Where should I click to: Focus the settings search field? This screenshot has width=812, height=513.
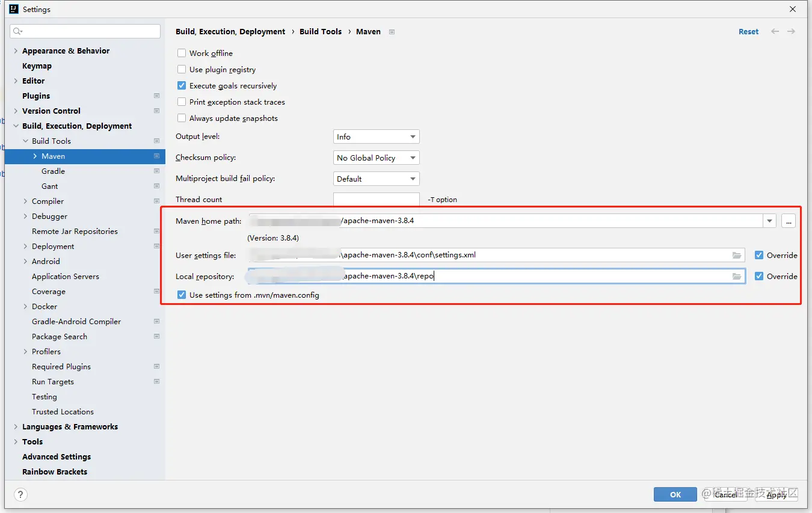point(85,31)
